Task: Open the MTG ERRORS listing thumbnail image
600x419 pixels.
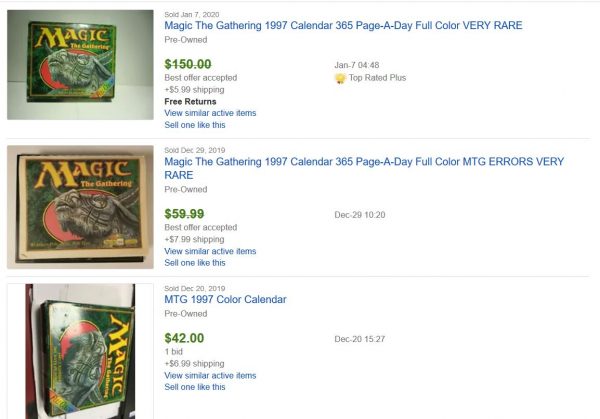Action: click(81, 206)
